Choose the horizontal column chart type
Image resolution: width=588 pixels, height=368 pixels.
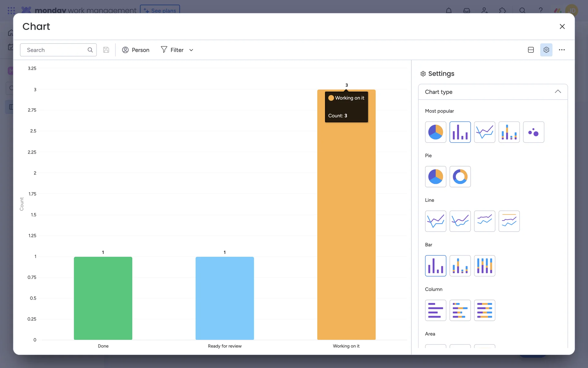(435, 310)
